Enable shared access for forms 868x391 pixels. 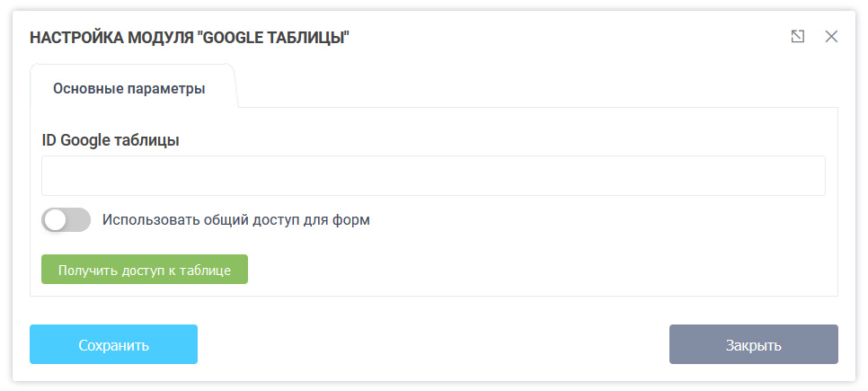pyautogui.click(x=66, y=219)
